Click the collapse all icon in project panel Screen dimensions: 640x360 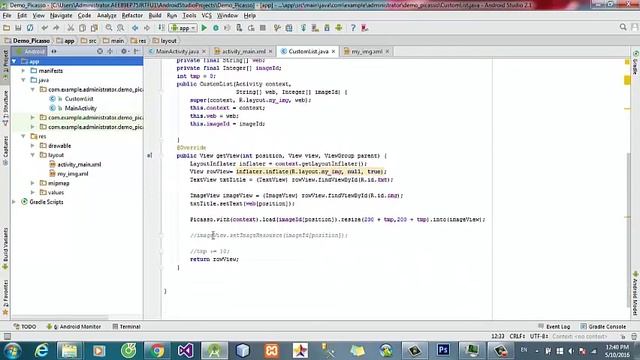point(110,51)
